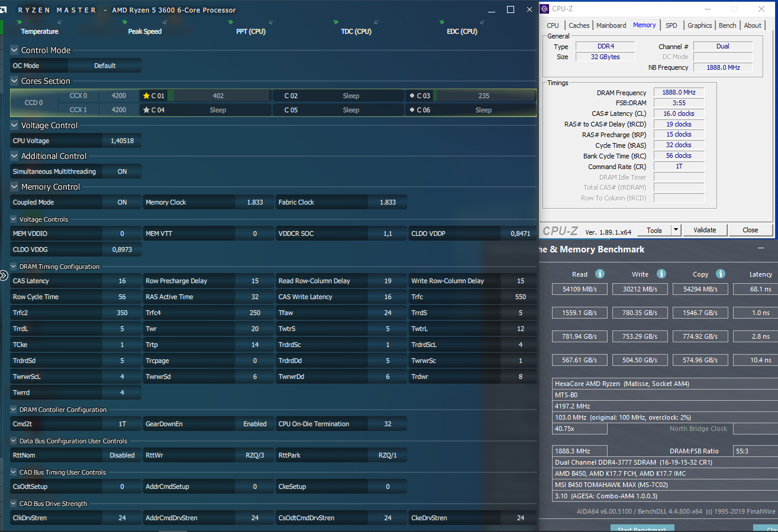The width and height of the screenshot is (778, 532).
Task: Collapse the Cores Section header
Action: (15, 81)
